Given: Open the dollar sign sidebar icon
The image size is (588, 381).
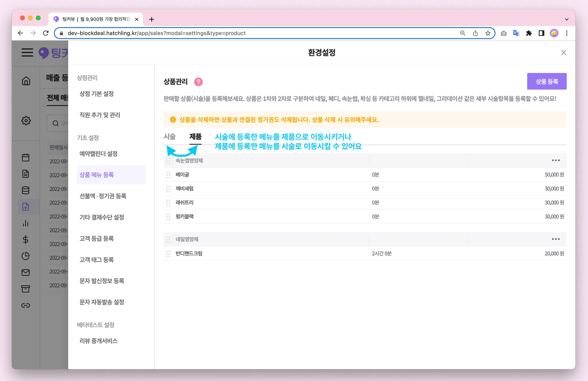Looking at the screenshot, I should point(26,240).
